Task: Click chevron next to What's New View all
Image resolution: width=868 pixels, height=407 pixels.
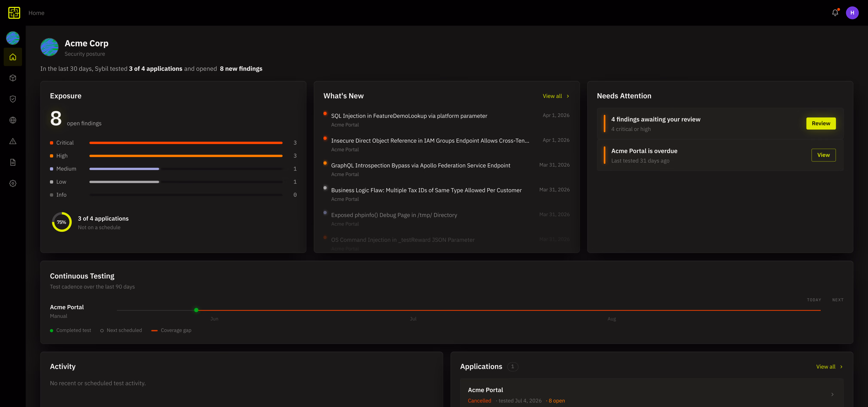Action: pyautogui.click(x=568, y=96)
